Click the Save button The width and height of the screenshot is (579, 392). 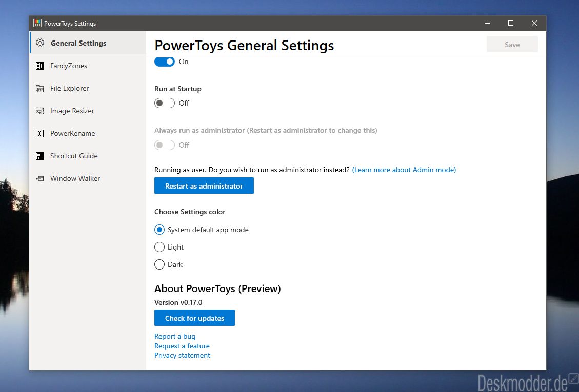pyautogui.click(x=512, y=44)
